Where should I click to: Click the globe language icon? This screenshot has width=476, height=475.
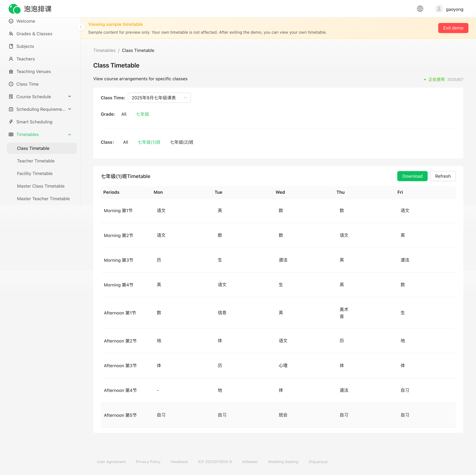420,9
